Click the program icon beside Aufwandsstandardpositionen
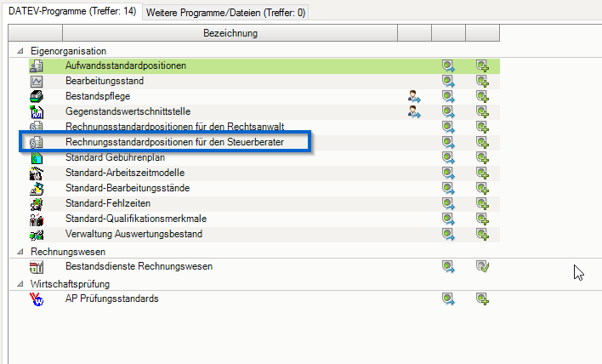The image size is (602, 364). (37, 66)
